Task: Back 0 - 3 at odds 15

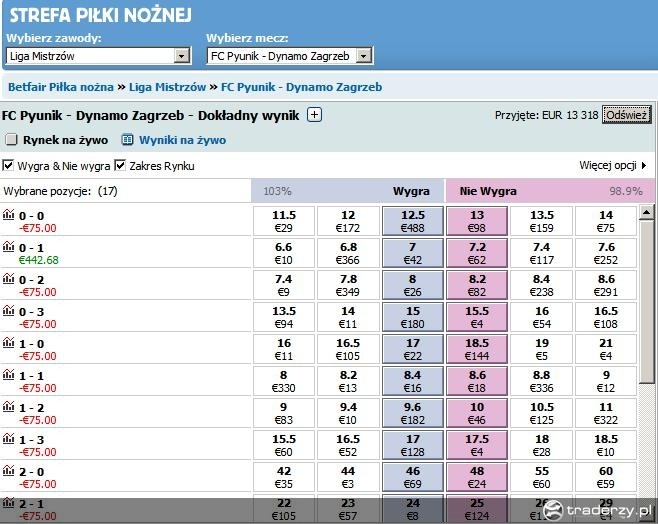Action: coord(413,317)
